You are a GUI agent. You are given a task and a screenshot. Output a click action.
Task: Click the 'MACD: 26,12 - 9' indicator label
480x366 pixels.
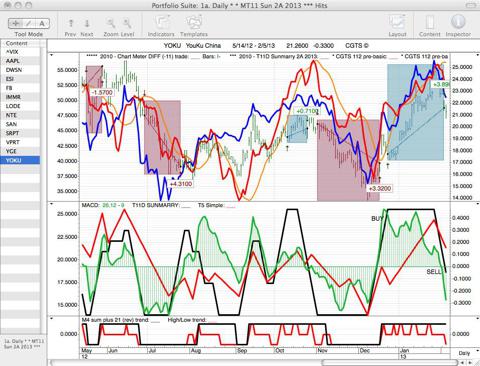point(103,205)
